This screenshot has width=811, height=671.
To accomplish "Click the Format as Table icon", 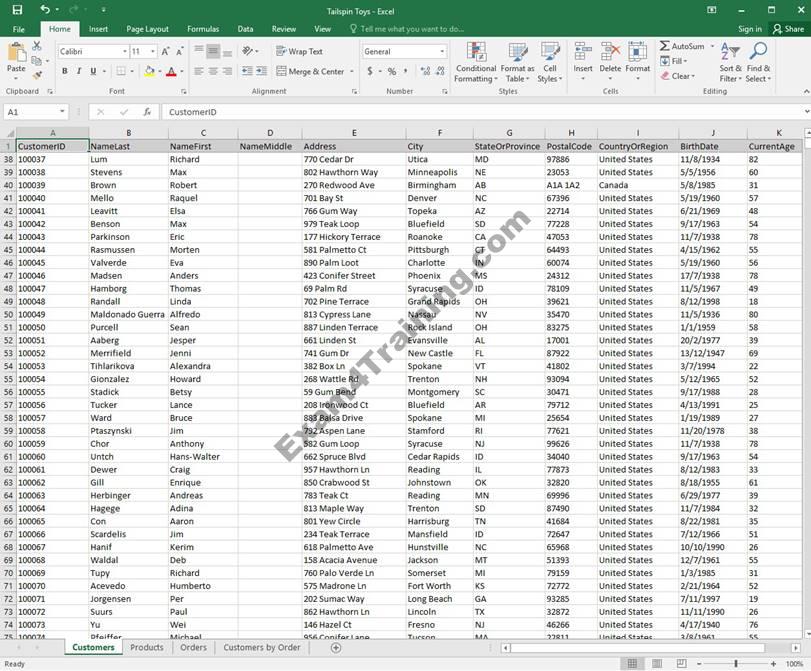I will pos(517,61).
